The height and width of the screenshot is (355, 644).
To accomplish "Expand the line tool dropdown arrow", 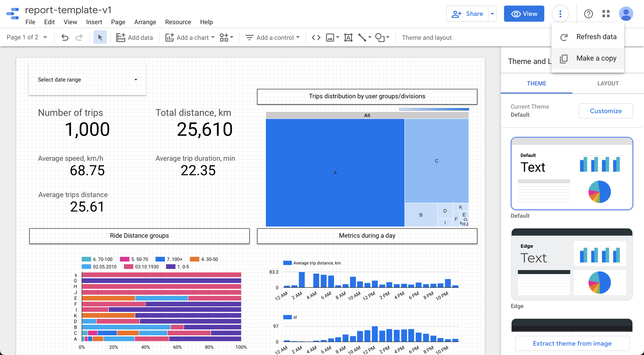I will [x=369, y=37].
